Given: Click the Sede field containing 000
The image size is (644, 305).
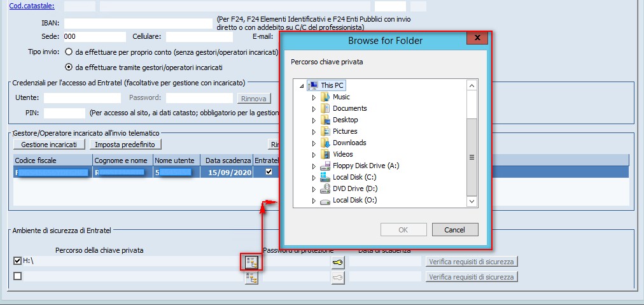Looking at the screenshot, I should [95, 36].
